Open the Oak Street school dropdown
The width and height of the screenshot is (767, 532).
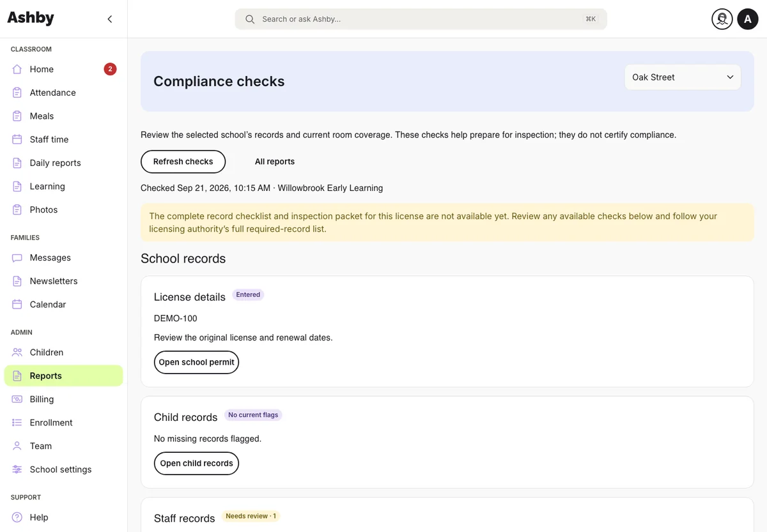(x=683, y=77)
